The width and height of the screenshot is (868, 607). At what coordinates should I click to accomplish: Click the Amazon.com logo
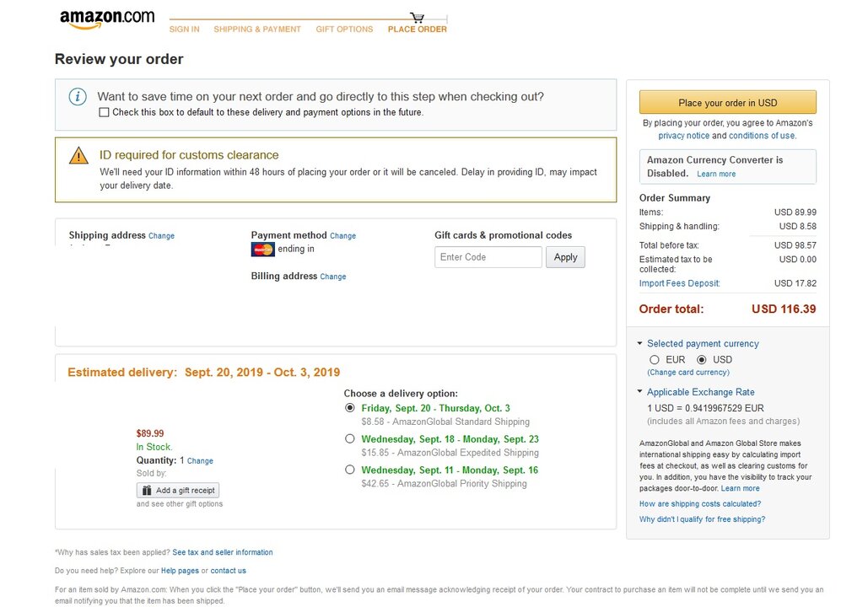click(107, 19)
